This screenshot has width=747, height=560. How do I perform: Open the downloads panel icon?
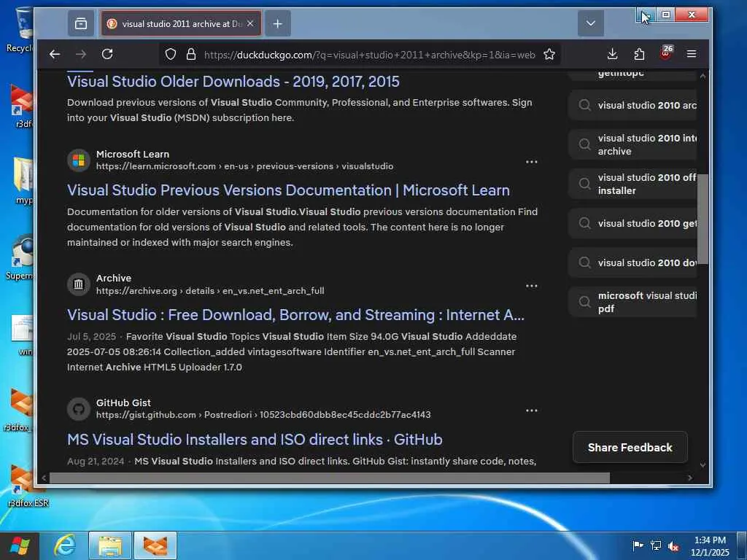[612, 54]
